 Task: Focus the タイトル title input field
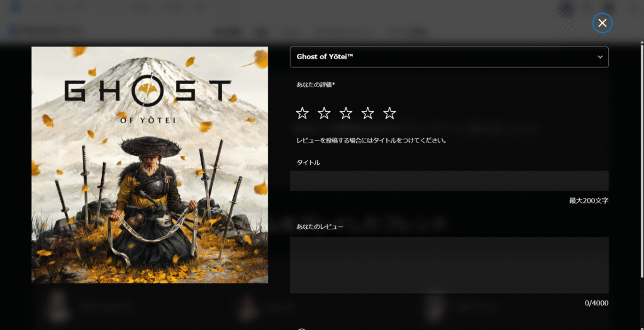tap(449, 181)
